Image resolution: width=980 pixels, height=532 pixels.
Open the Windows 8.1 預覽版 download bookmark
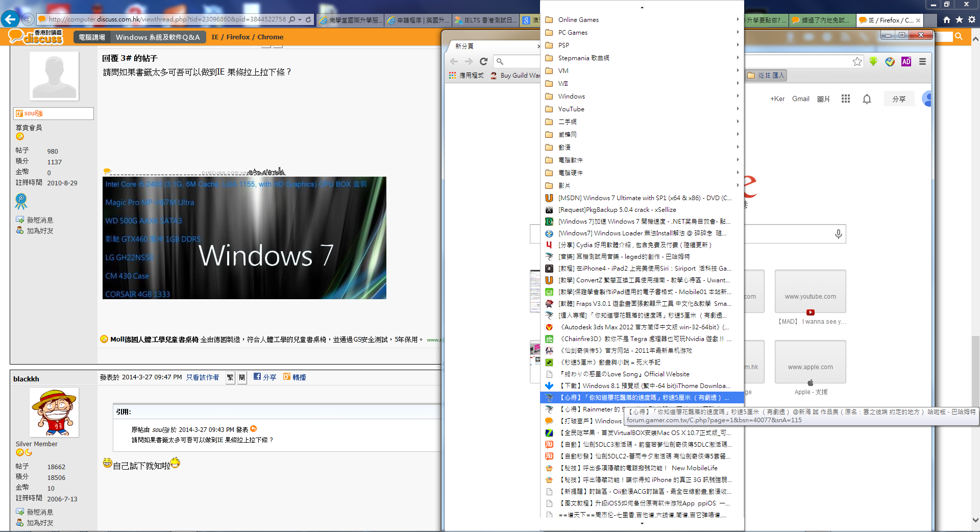click(x=642, y=385)
